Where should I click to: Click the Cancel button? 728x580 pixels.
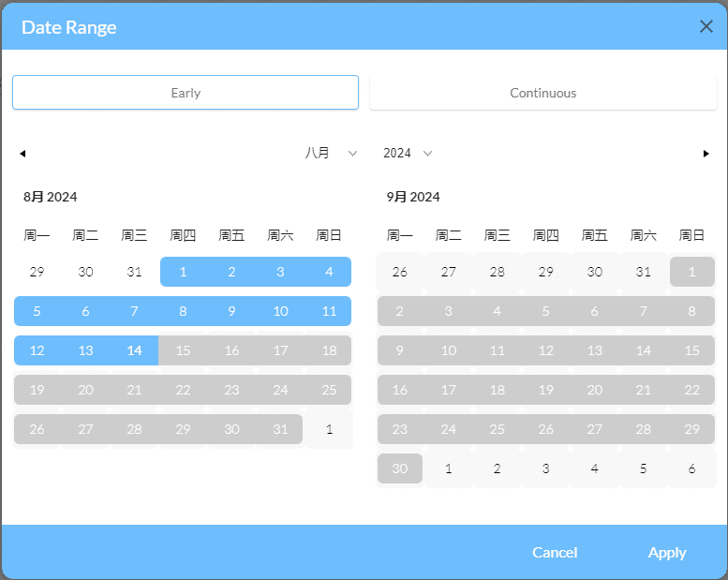pyautogui.click(x=555, y=552)
